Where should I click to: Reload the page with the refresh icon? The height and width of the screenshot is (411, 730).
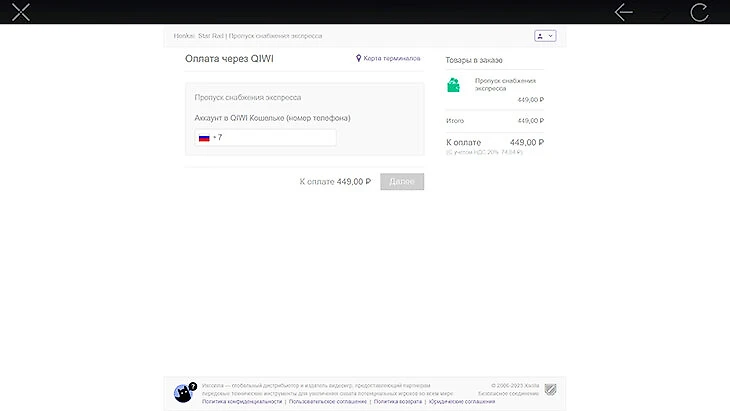click(x=699, y=12)
